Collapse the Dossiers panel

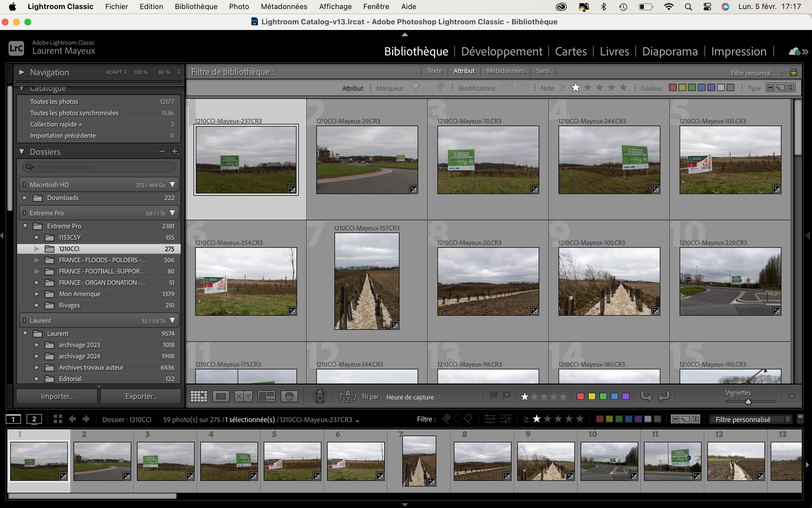tap(22, 152)
